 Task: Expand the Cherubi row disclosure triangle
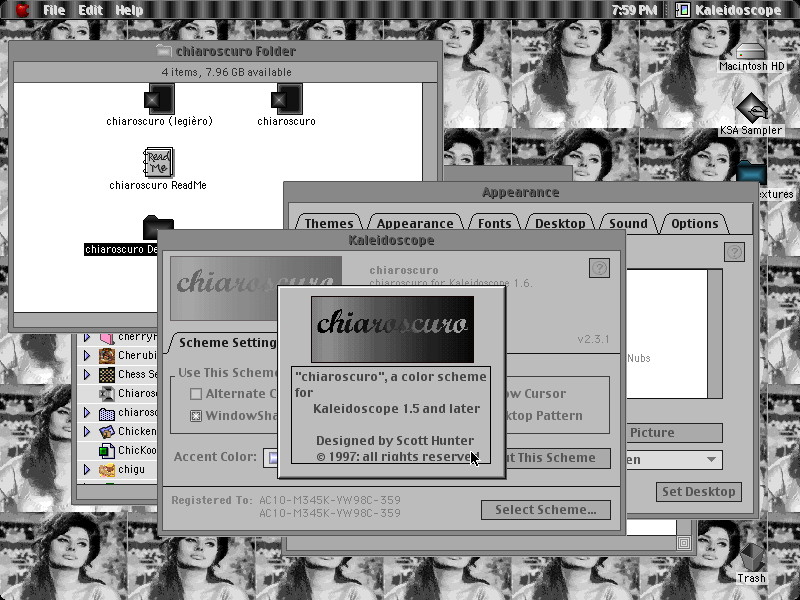pos(87,355)
